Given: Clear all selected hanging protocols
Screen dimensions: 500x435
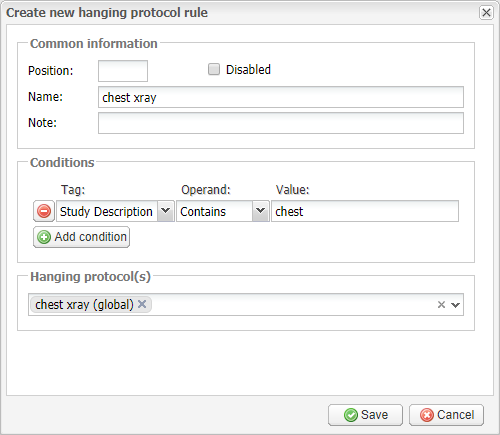Looking at the screenshot, I should (441, 305).
